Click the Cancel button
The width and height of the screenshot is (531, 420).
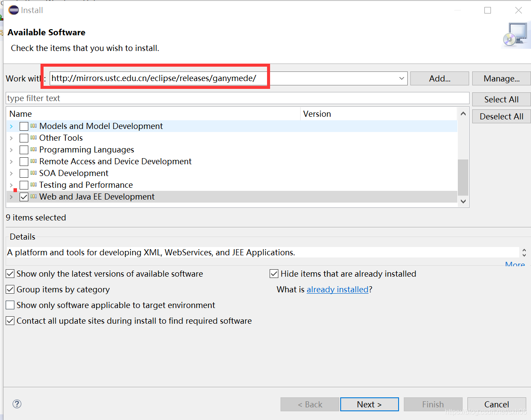click(497, 404)
